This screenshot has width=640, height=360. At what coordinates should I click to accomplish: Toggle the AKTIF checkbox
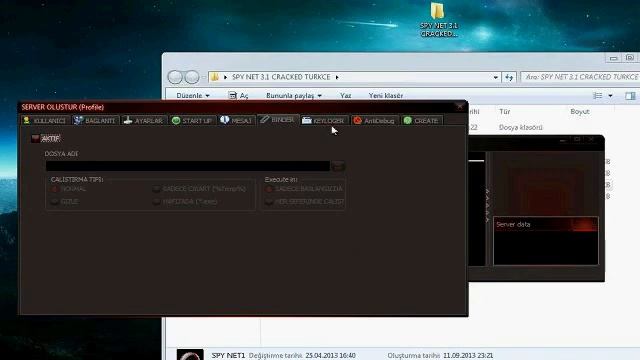pyautogui.click(x=35, y=138)
